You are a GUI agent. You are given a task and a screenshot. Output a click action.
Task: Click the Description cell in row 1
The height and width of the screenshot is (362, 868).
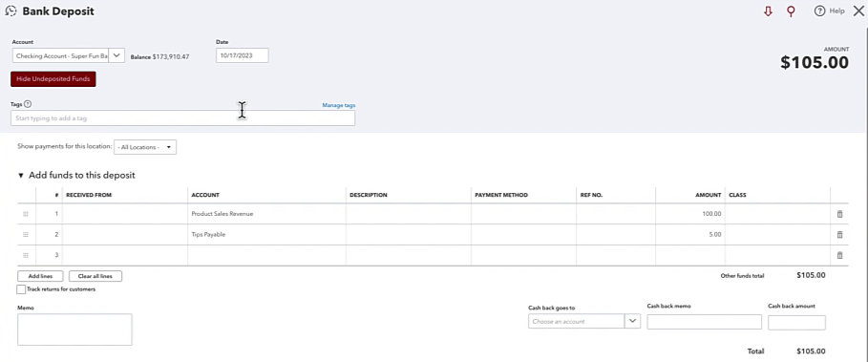pos(409,214)
